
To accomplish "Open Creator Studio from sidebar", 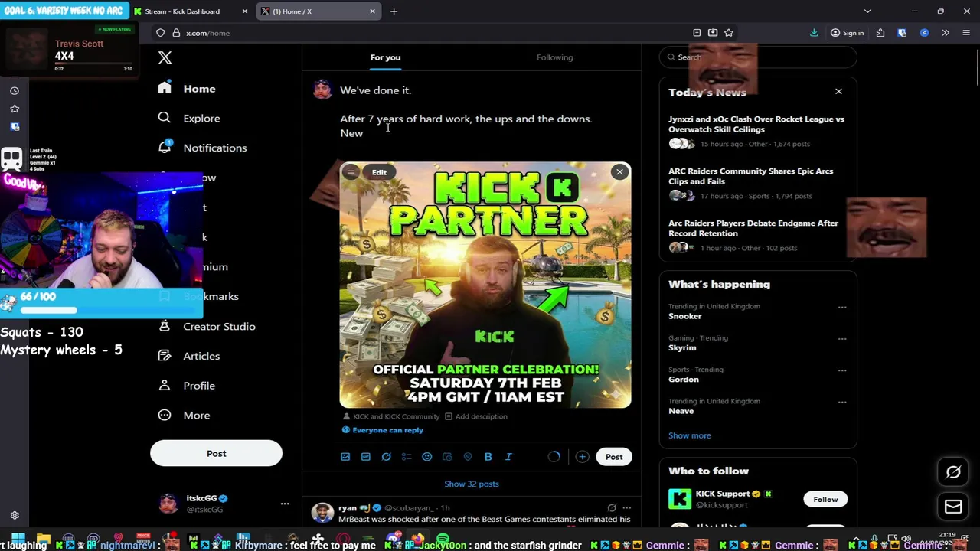I will point(207,326).
